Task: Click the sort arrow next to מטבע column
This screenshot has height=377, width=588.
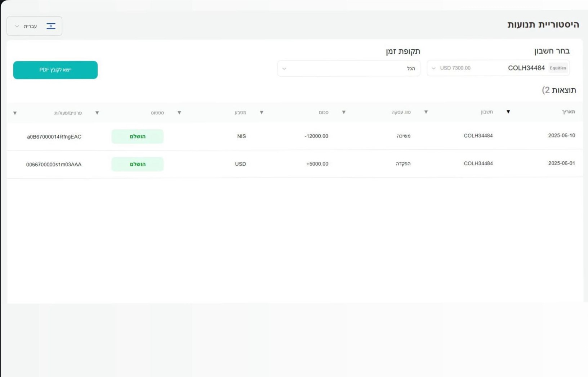Action: point(179,113)
